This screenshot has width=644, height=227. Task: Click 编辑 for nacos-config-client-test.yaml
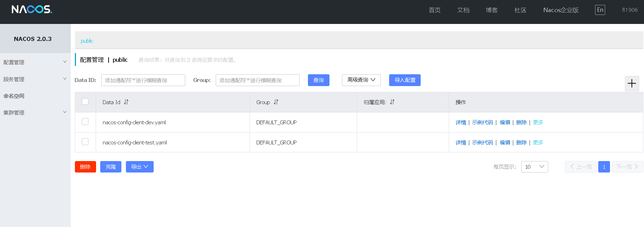point(505,142)
